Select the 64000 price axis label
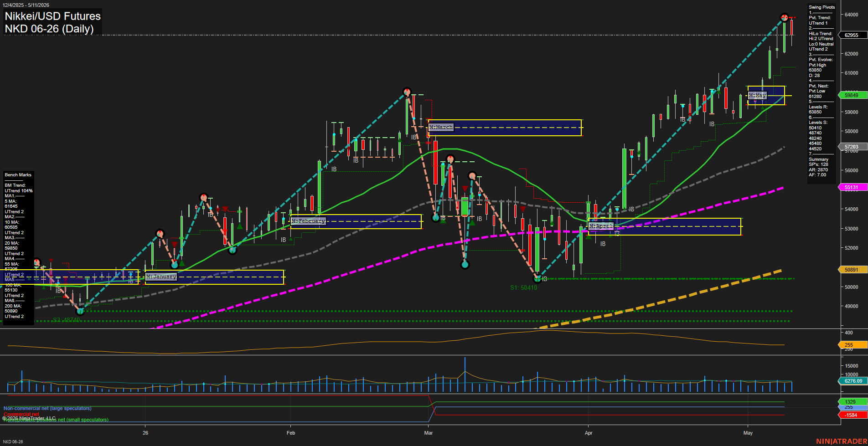868x446 pixels. click(x=851, y=15)
